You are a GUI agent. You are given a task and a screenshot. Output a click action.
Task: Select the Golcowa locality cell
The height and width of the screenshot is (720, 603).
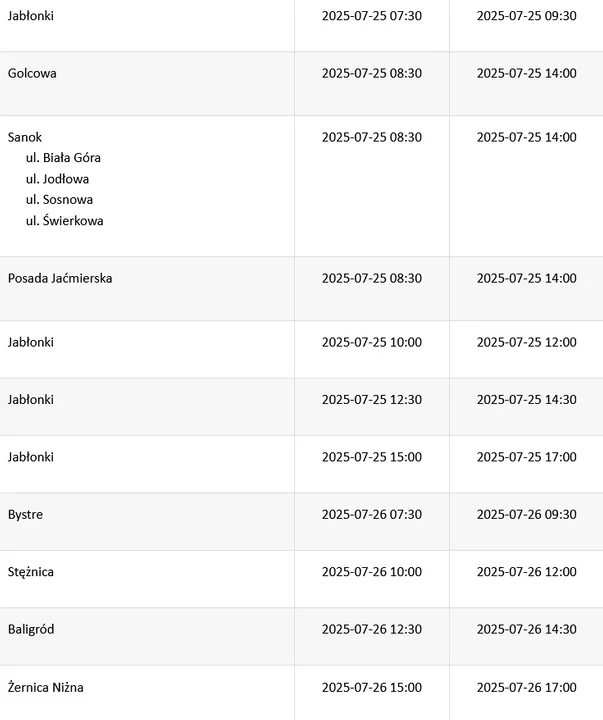[32, 73]
